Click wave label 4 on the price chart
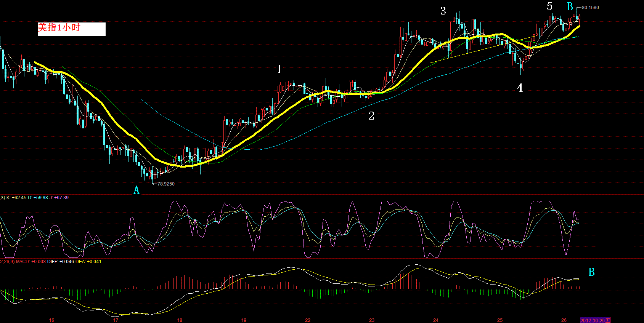 click(520, 88)
